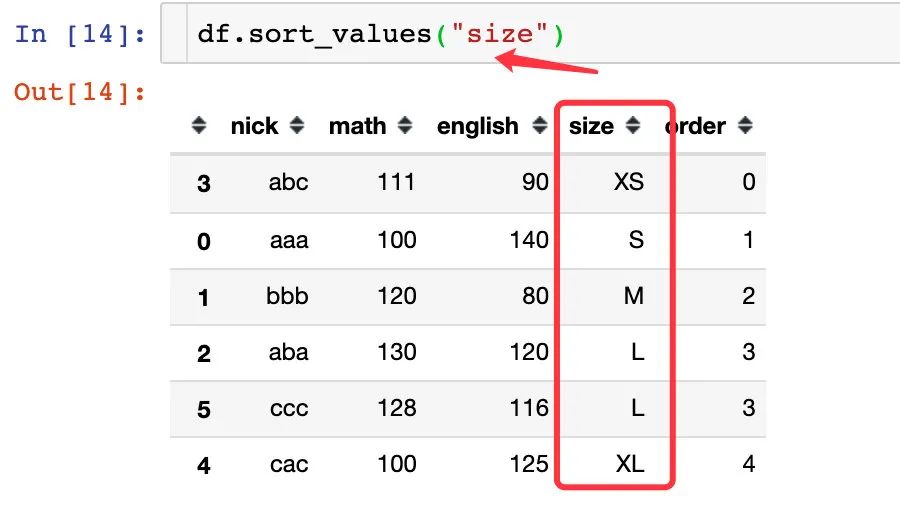The width and height of the screenshot is (900, 518).
Task: Click sort arrows next to order header
Action: coord(745,125)
